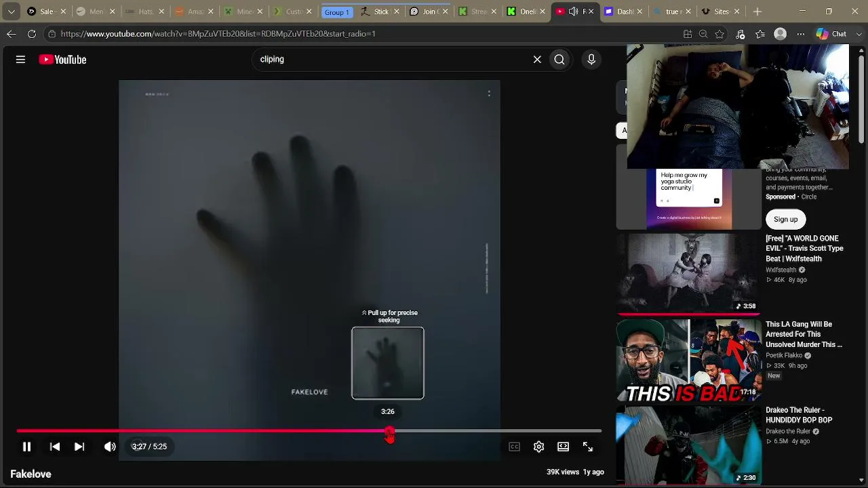
Task: Close the Sale tab
Action: 63,12
